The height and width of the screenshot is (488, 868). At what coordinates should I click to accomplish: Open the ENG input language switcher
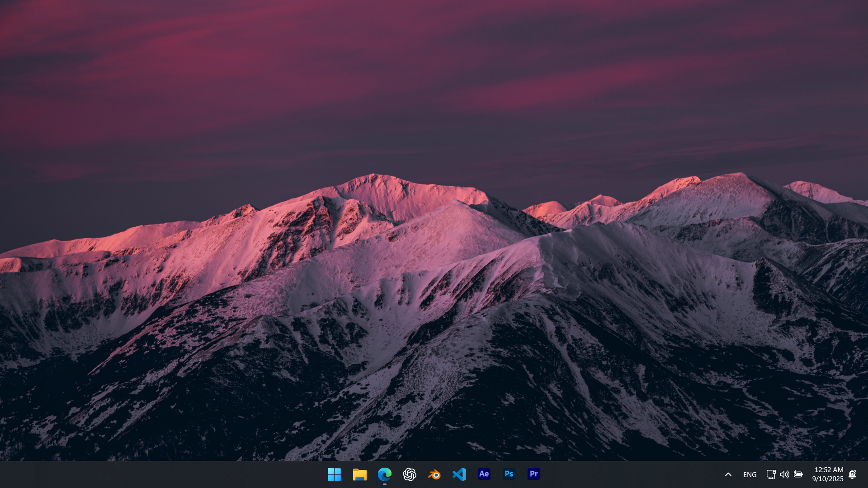[x=750, y=474]
